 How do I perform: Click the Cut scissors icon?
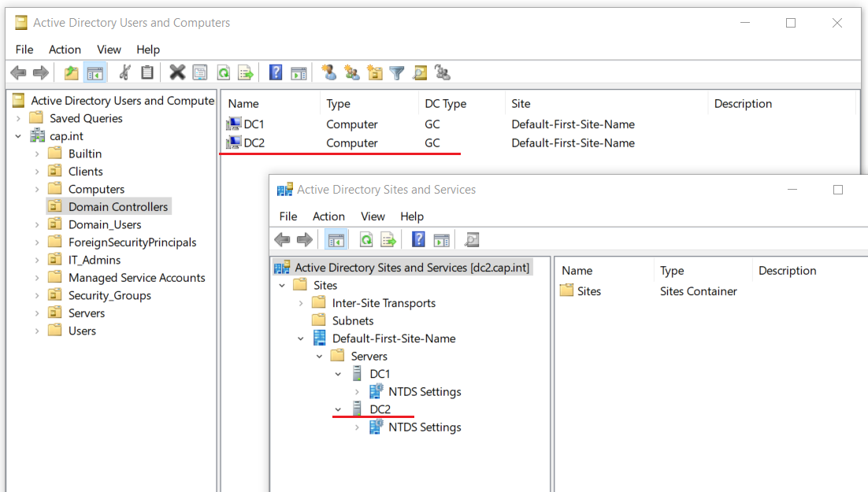[125, 72]
